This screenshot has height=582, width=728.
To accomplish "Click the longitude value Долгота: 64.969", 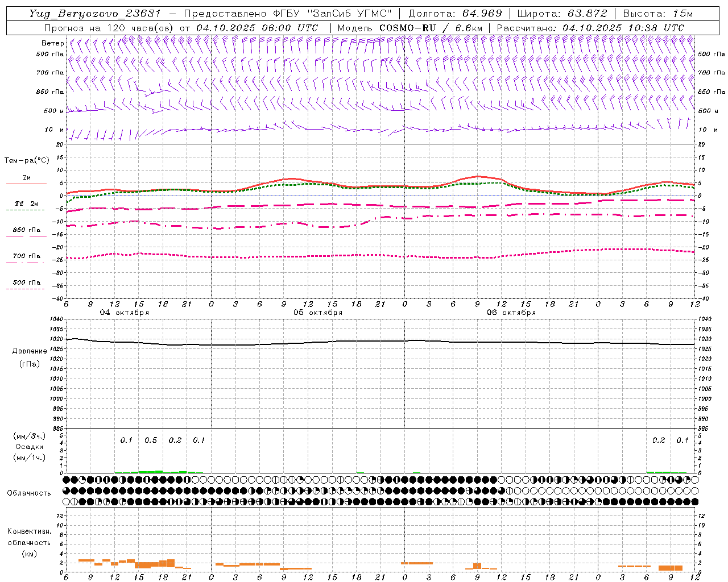I will click(455, 14).
